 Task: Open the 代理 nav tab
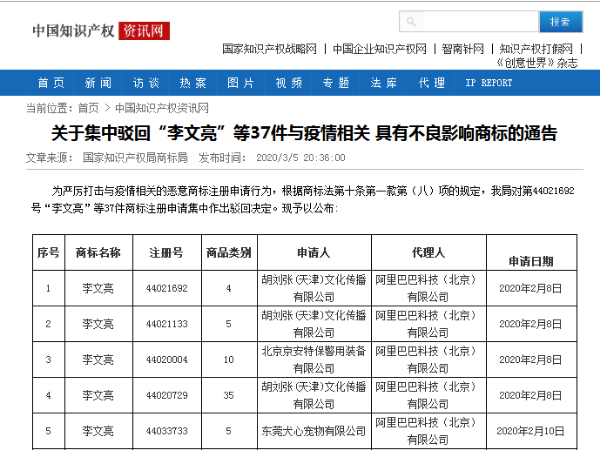pyautogui.click(x=431, y=83)
